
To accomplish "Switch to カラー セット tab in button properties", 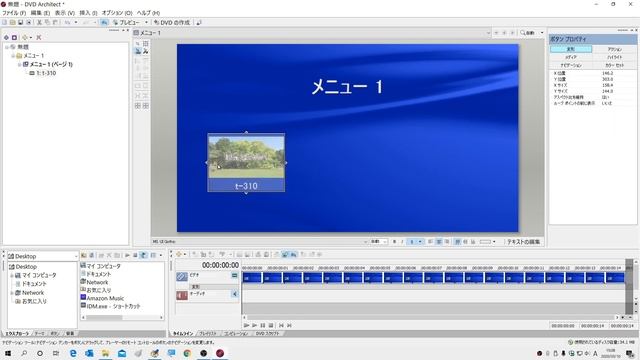I will 614,65.
